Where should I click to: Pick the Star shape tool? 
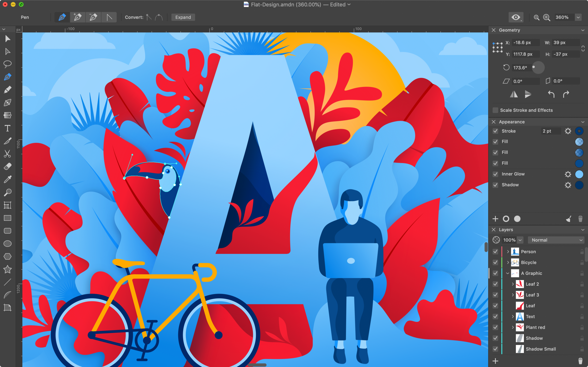pyautogui.click(x=7, y=269)
